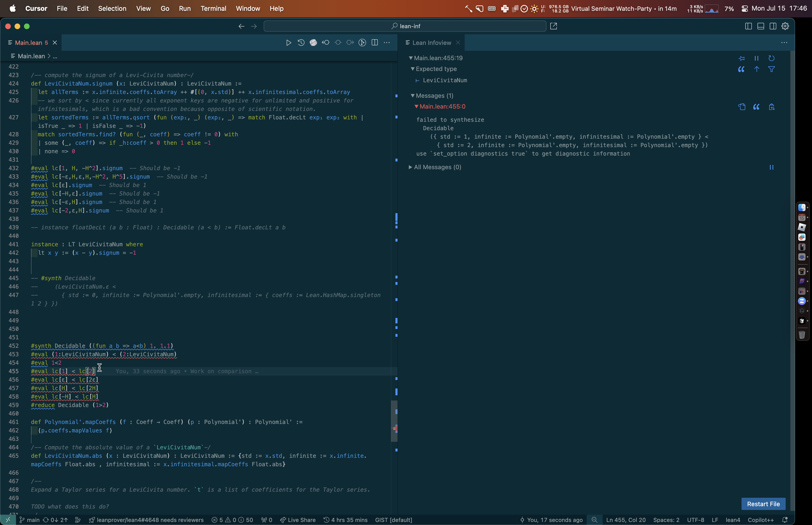Open editor More Actions ellipsis
812x525 pixels.
coord(387,43)
